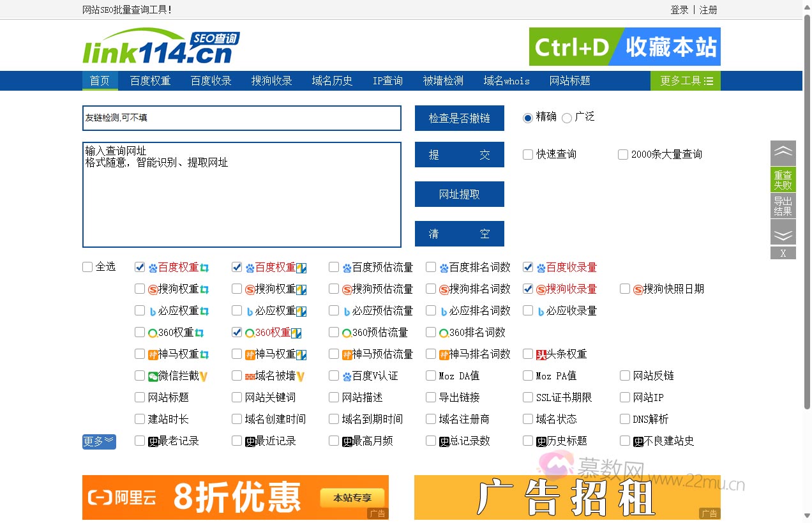This screenshot has height=523, width=812.
Task: Focus the 友链检测 input field
Action: point(241,118)
